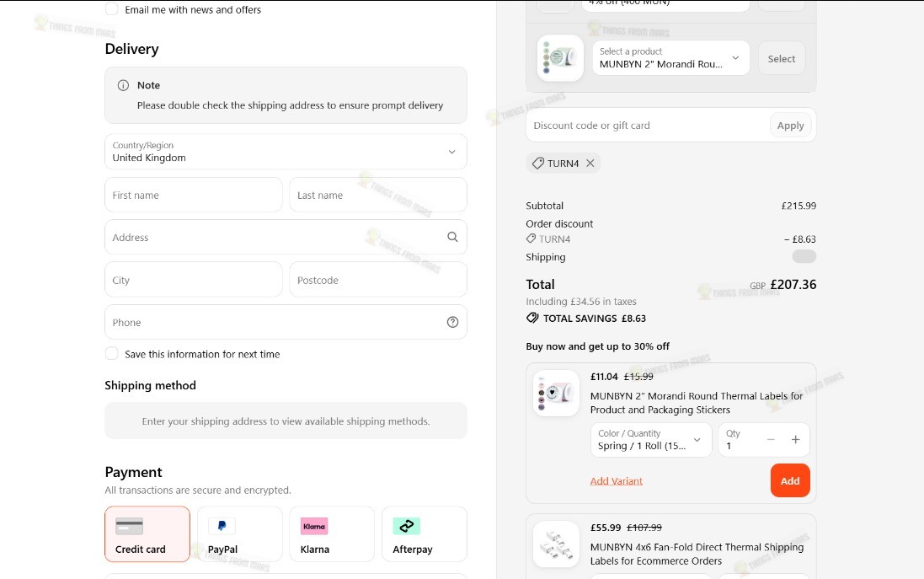Remove the TURN4 discount code tag

(x=590, y=164)
